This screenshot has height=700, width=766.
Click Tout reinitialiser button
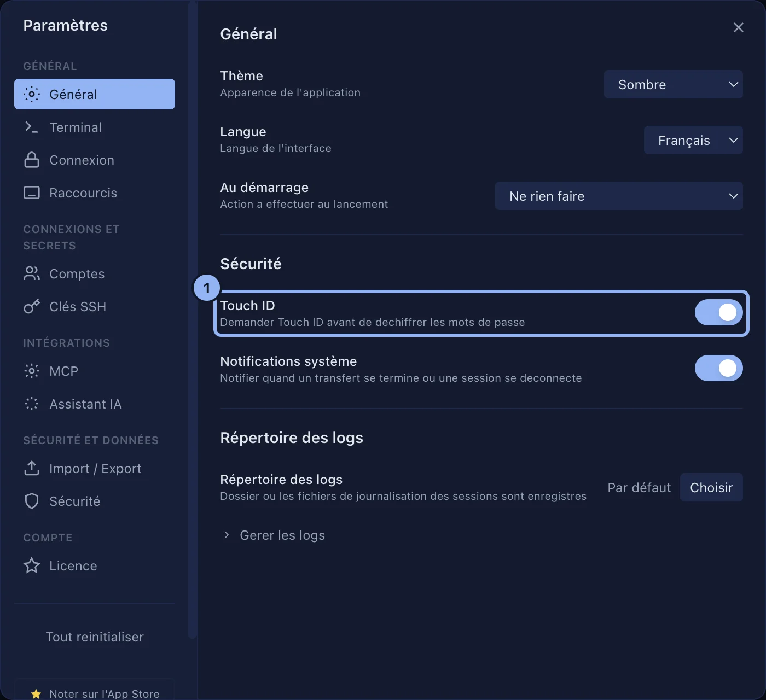(x=95, y=637)
